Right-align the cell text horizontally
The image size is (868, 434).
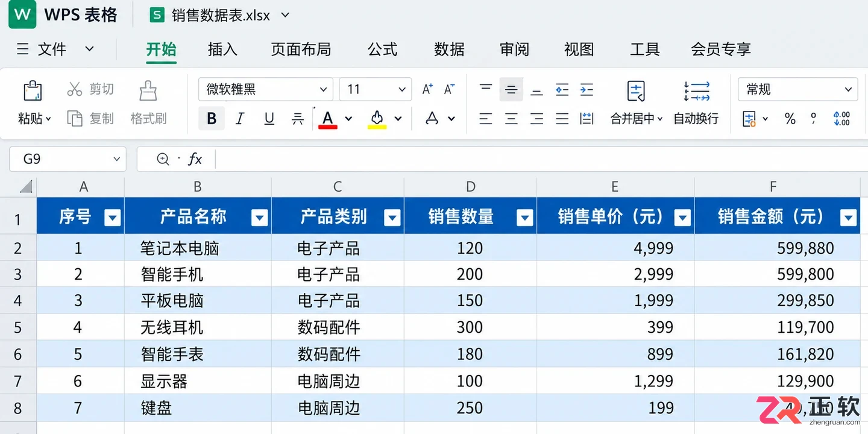(x=536, y=119)
